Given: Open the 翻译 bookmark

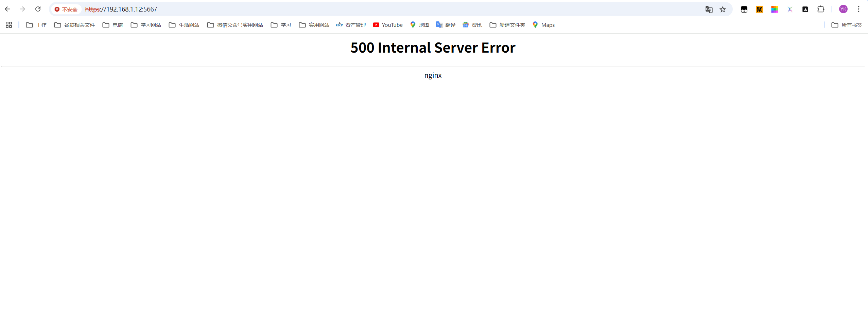Looking at the screenshot, I should pyautogui.click(x=446, y=25).
